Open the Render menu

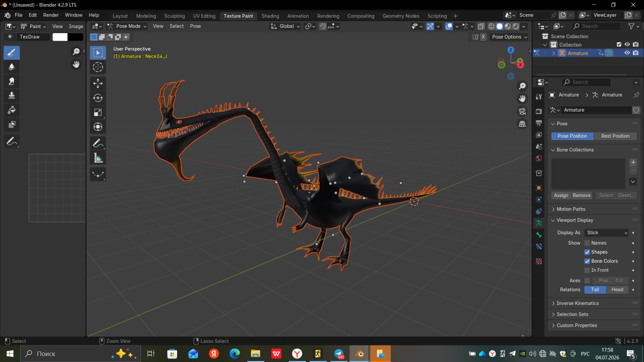(51, 15)
